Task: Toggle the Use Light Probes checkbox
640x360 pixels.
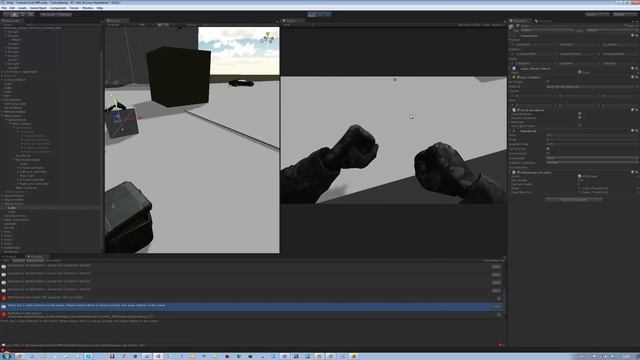Action: (x=580, y=125)
